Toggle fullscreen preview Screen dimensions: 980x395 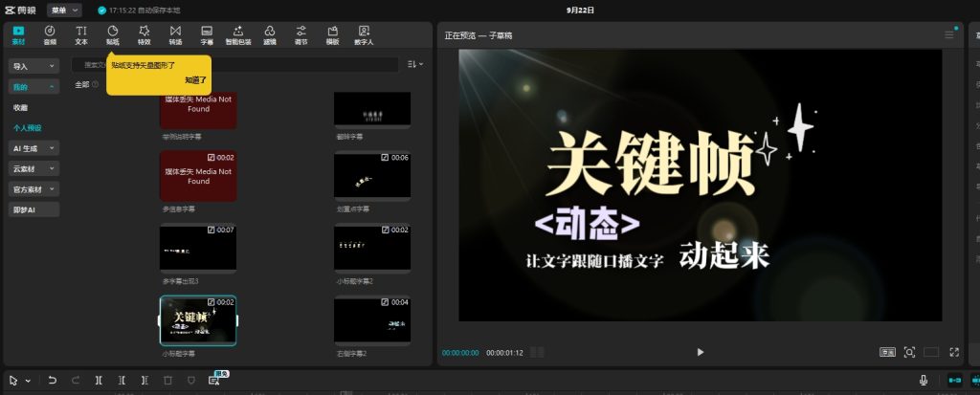[954, 352]
